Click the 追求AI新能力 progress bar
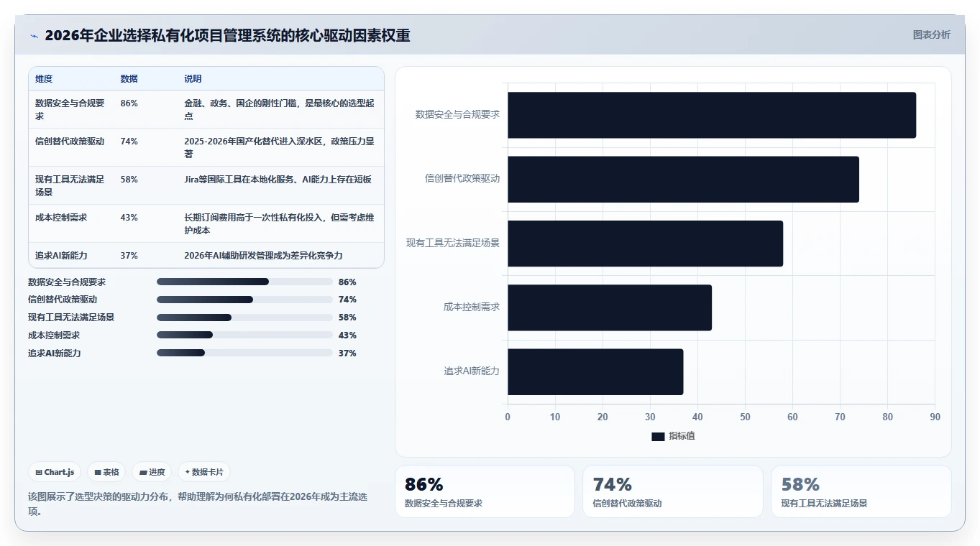980x546 pixels. click(244, 353)
